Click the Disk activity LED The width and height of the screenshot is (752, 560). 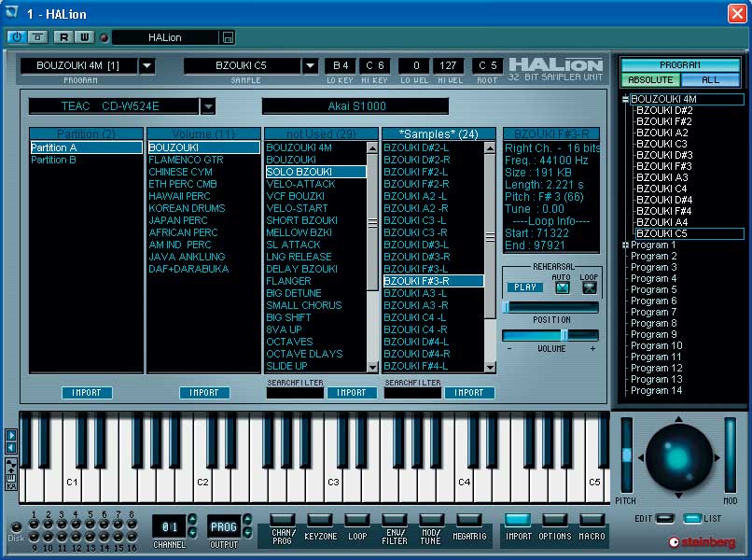(16, 526)
